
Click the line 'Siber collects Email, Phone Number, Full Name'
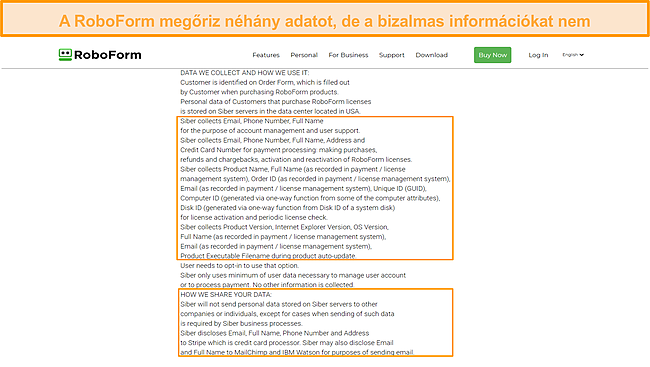pyautogui.click(x=252, y=121)
